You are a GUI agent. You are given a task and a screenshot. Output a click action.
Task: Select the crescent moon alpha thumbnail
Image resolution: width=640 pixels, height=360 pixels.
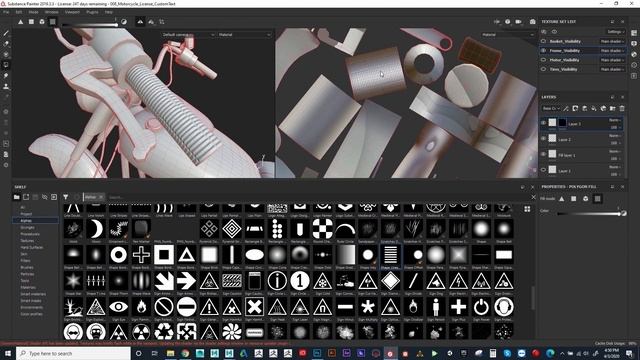[96, 229]
